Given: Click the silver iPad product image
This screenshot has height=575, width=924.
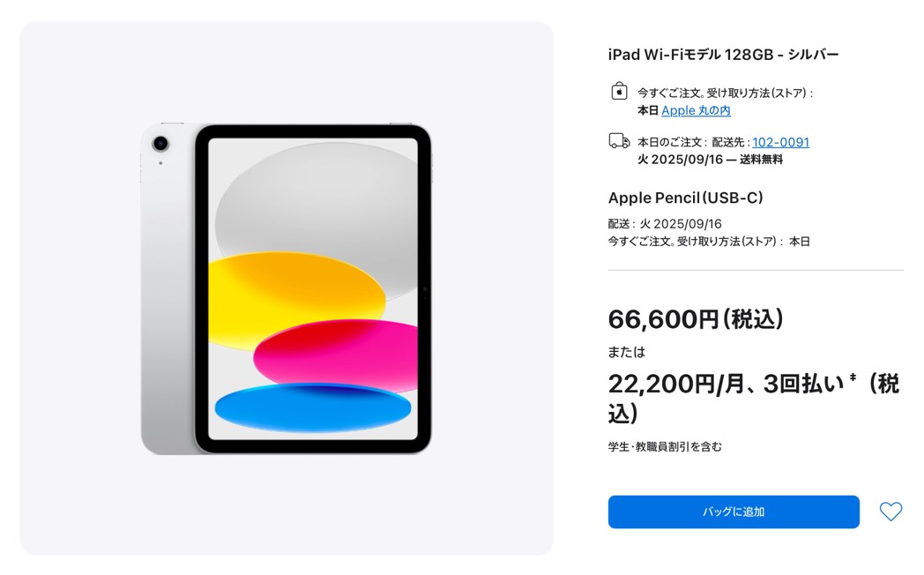Looking at the screenshot, I should (287, 288).
